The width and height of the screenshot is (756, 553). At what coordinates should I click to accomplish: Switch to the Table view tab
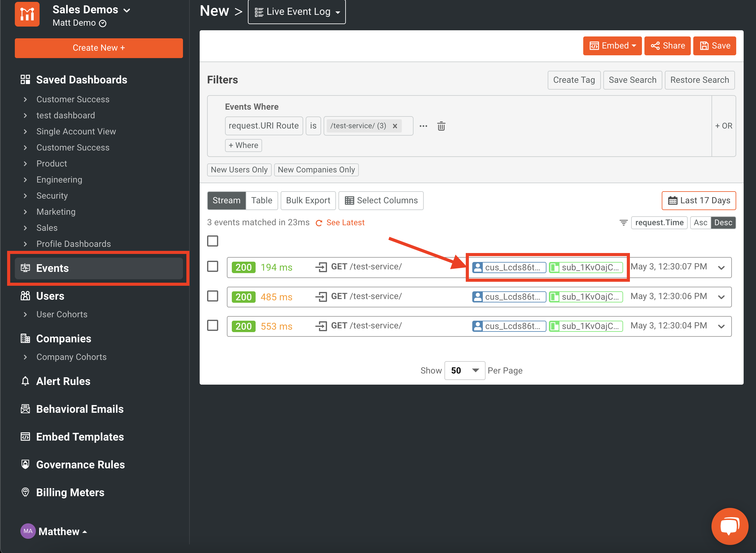pos(261,201)
